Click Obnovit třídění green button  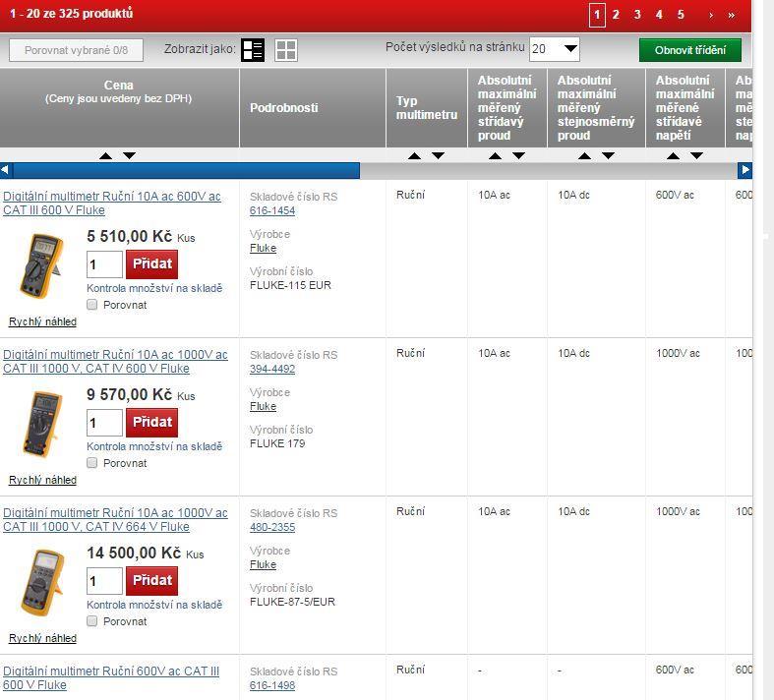[690, 50]
